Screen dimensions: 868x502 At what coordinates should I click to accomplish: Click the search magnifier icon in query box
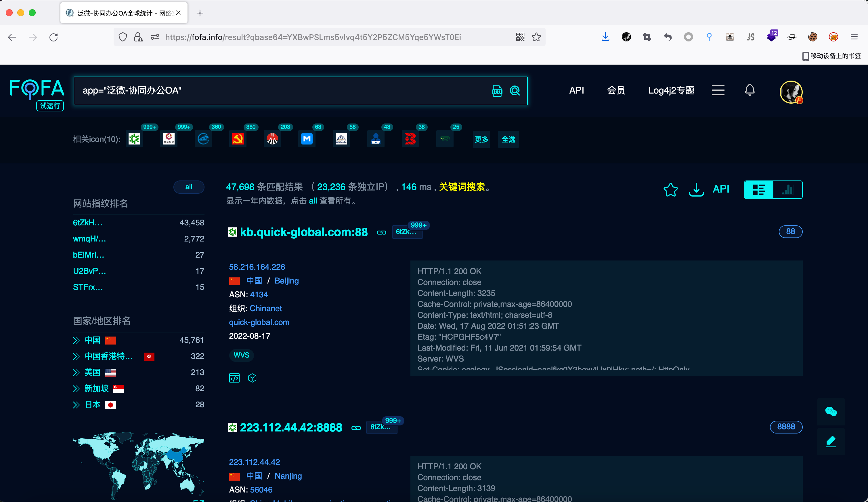coord(515,91)
